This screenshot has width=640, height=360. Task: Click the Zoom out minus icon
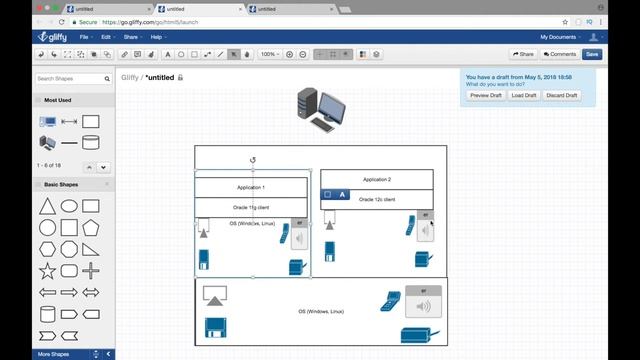(x=303, y=54)
